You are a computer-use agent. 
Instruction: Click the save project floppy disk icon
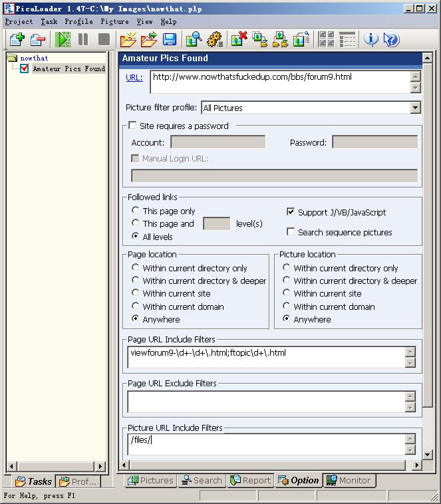coord(170,39)
